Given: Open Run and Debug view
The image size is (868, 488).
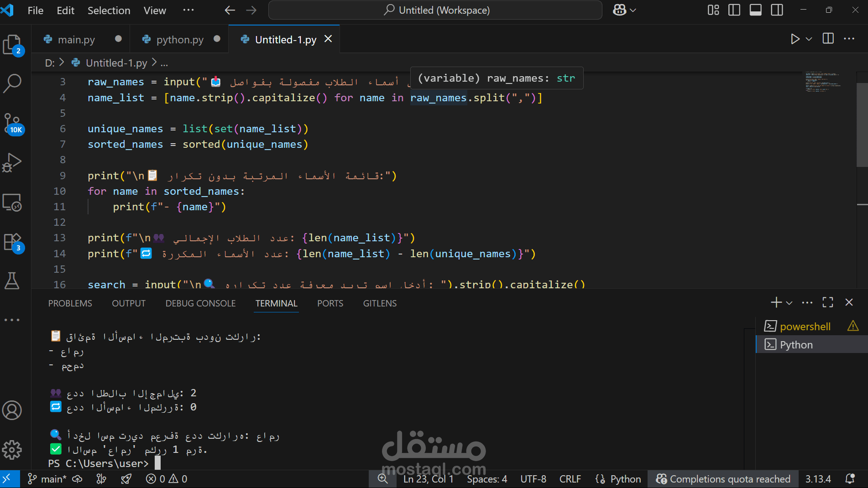Looking at the screenshot, I should coord(12,162).
